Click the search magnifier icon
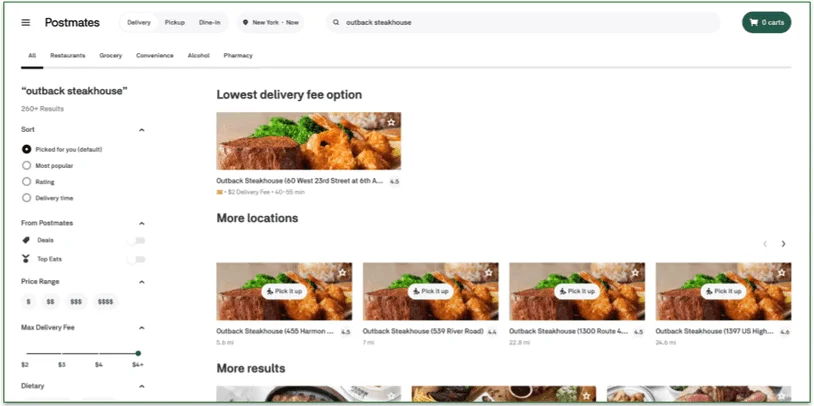Image resolution: width=814 pixels, height=406 pixels. tap(336, 23)
